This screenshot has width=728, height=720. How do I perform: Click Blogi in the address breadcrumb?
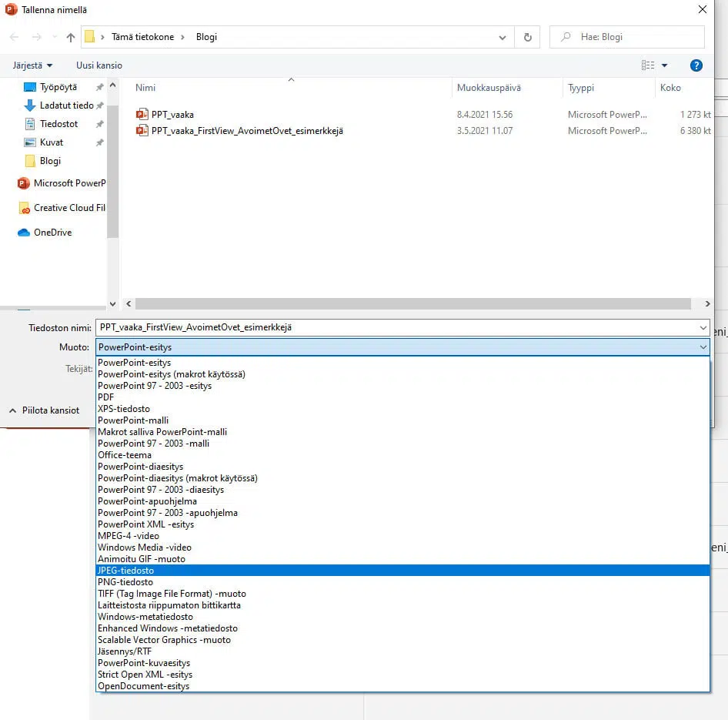pos(206,37)
